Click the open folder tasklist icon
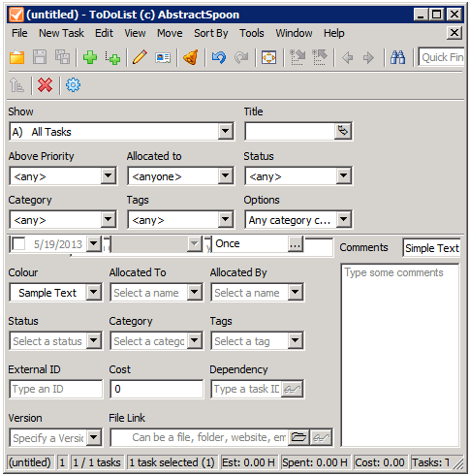The width and height of the screenshot is (470, 476). tap(16, 58)
